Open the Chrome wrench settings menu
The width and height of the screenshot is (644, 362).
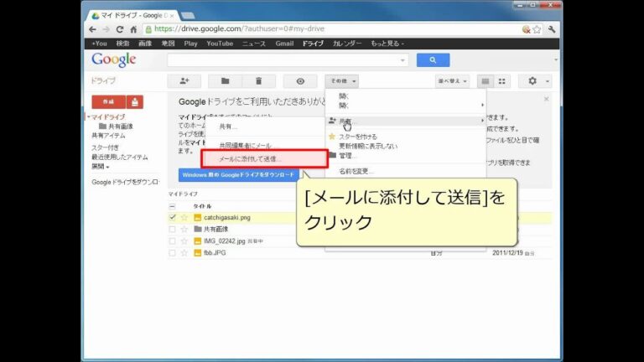coord(552,29)
